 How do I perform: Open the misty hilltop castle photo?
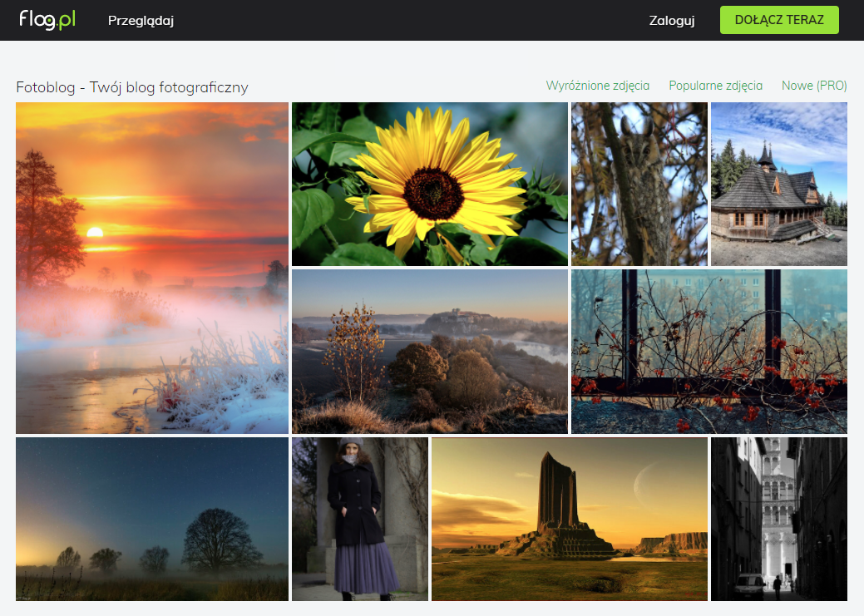(x=430, y=352)
